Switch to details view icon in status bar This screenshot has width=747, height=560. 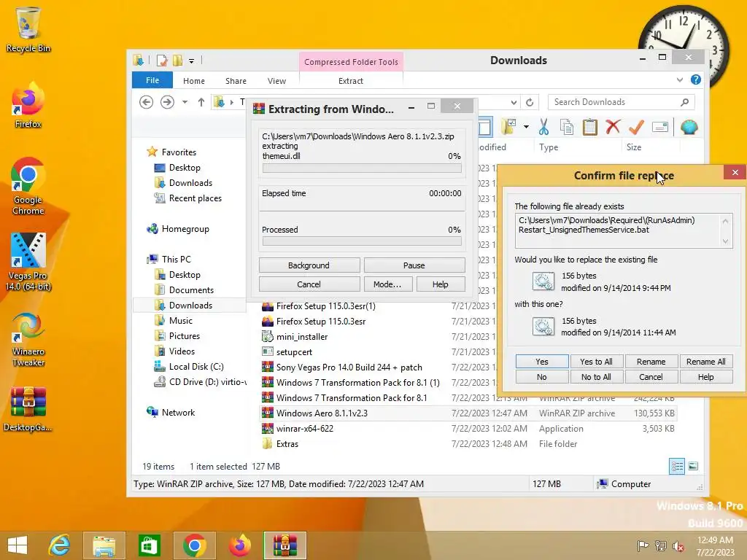click(x=677, y=466)
